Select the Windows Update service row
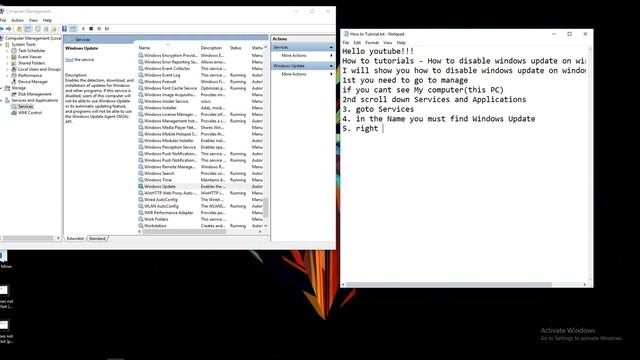The width and height of the screenshot is (640, 360). tap(200, 187)
